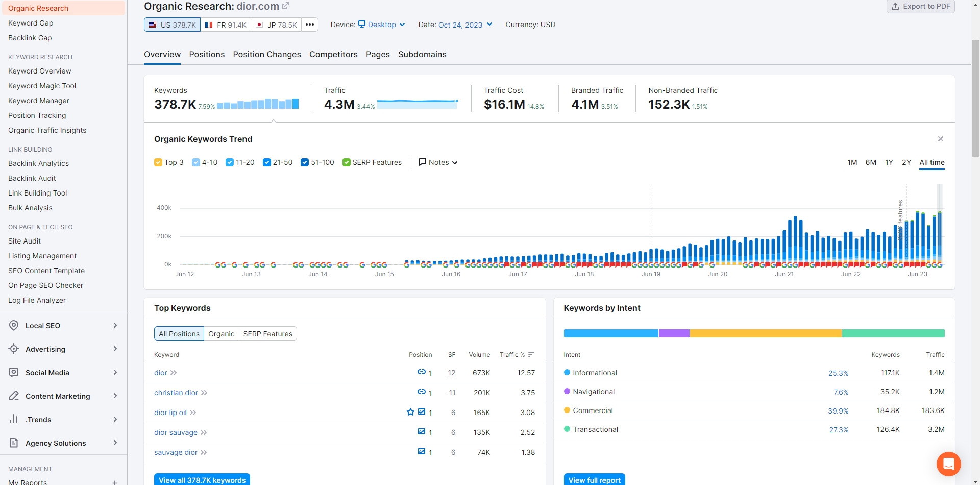Click link icon in christian dior row

(x=422, y=392)
